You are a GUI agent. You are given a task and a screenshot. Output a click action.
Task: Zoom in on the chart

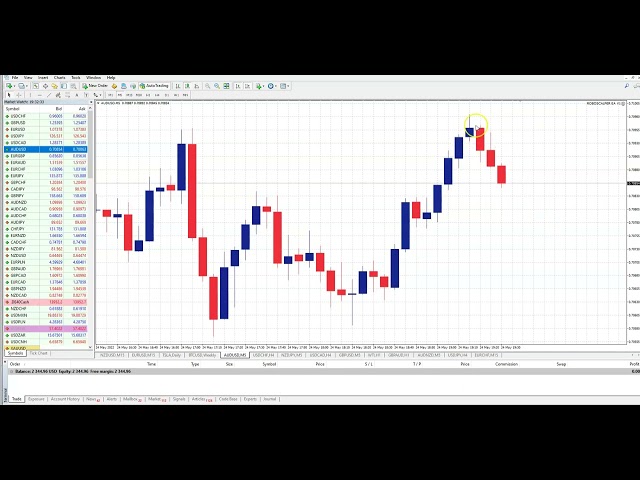pyautogui.click(x=207, y=86)
